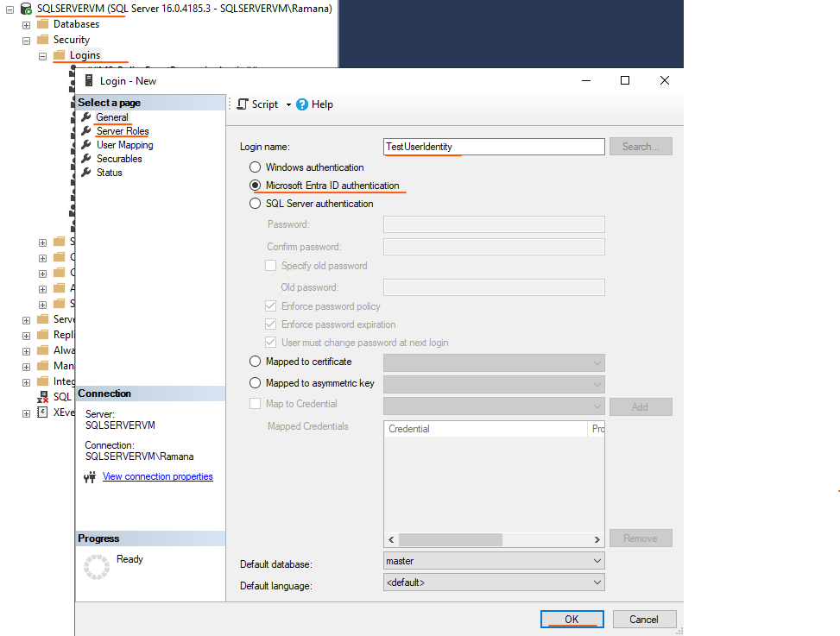This screenshot has width=840, height=636.
Task: Click the wrench icon beside Securables
Action: point(85,159)
